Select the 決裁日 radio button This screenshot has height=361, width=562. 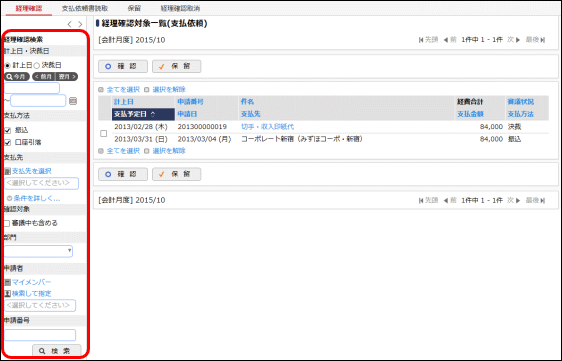pos(37,66)
